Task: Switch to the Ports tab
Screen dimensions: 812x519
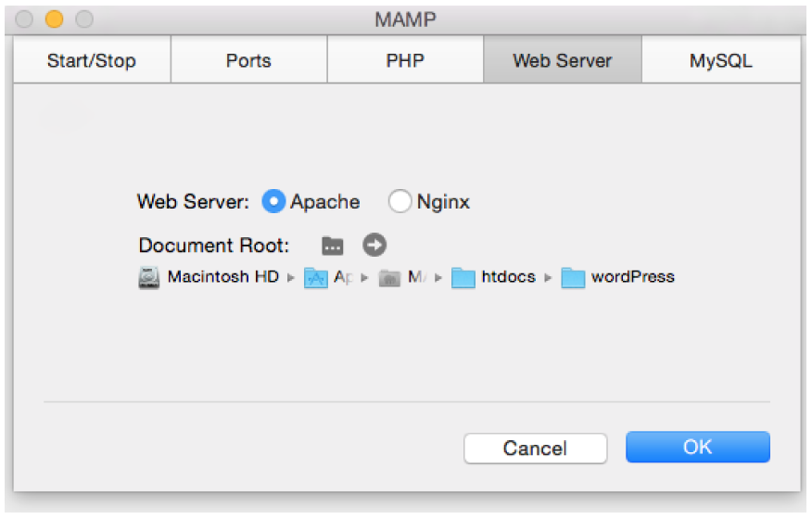Action: point(248,60)
